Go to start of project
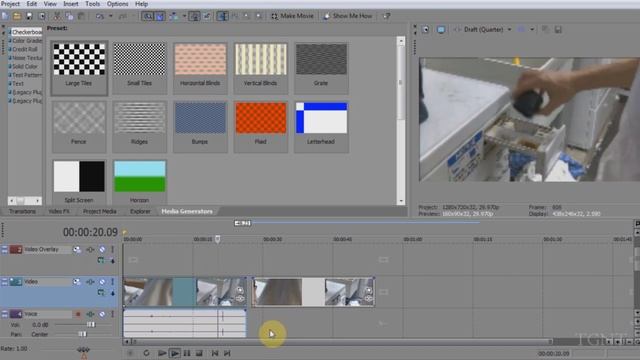 (x=215, y=353)
